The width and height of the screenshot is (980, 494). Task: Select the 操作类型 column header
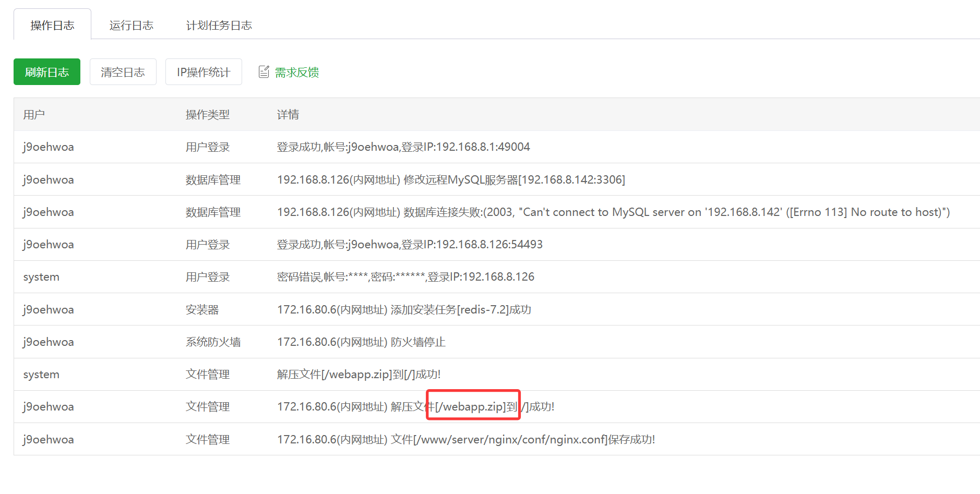(x=208, y=115)
